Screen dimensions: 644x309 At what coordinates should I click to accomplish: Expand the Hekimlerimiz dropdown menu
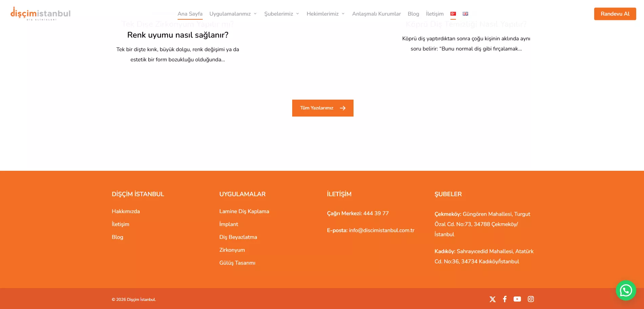325,14
